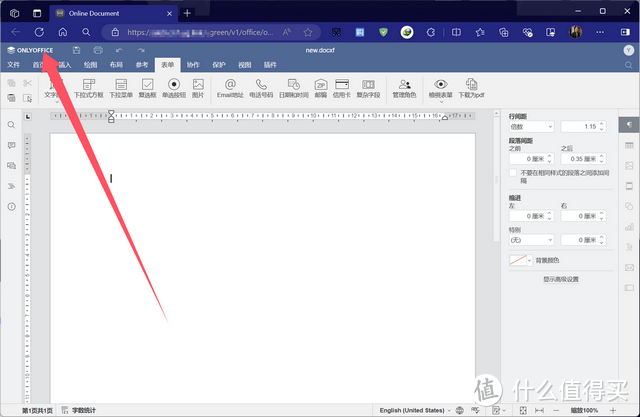
Task: Open the document language selector in status bar
Action: coord(415,410)
